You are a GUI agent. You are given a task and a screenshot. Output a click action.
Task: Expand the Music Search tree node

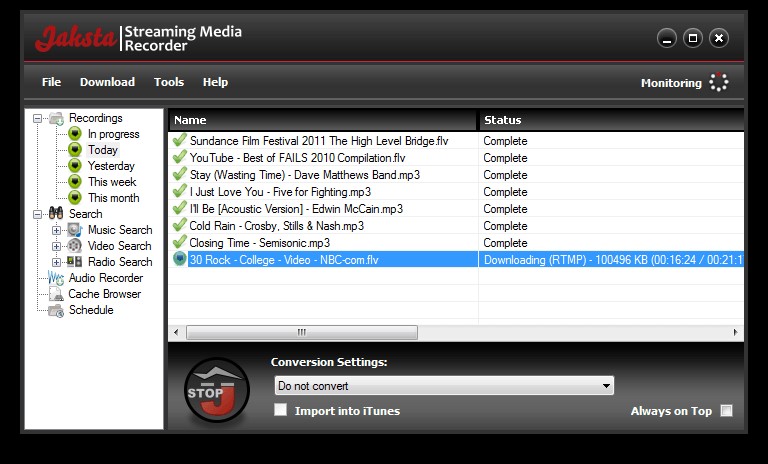click(x=57, y=230)
